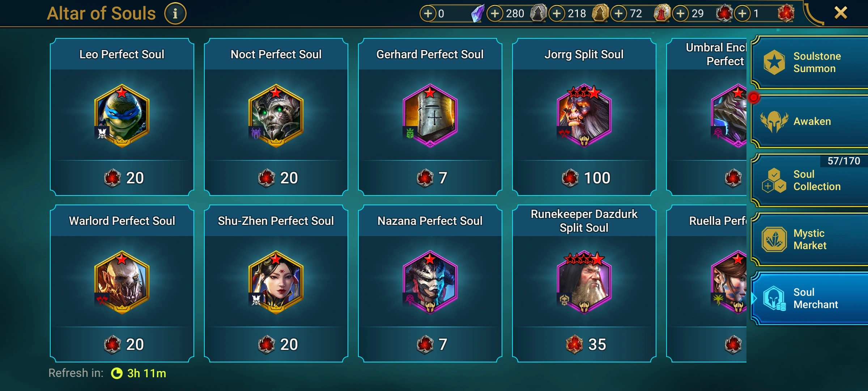Buy Jorrg Split Soul for 100
Image resolution: width=868 pixels, height=391 pixels.
pos(584,178)
